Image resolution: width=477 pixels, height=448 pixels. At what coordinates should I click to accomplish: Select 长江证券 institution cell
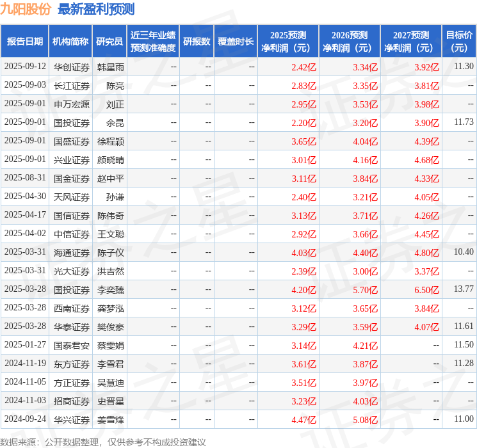(72, 86)
